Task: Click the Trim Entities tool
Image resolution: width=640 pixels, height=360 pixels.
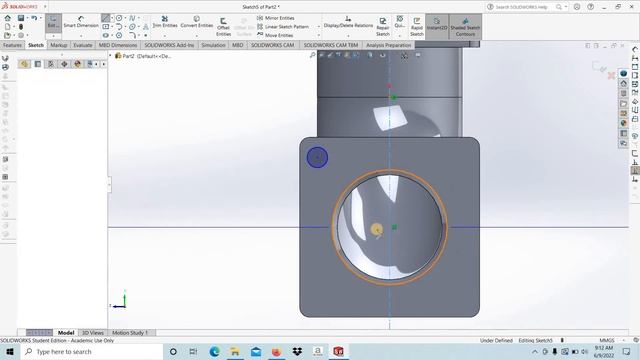Action: click(165, 22)
